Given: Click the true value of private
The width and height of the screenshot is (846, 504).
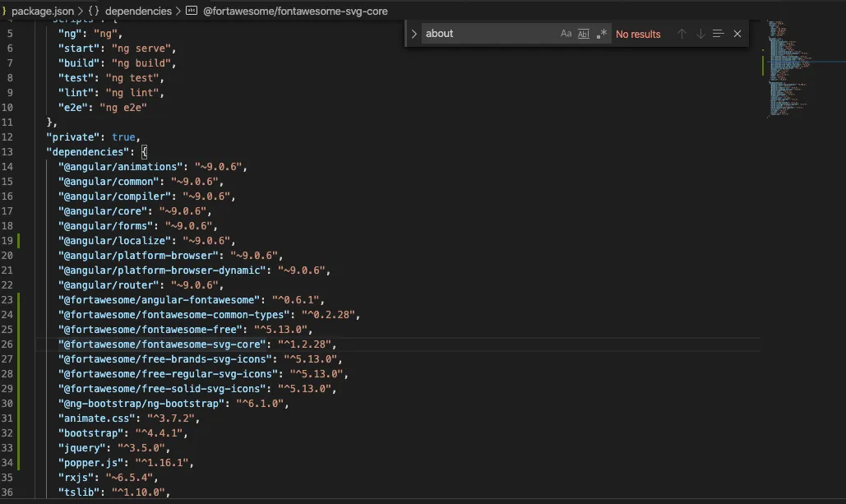Looking at the screenshot, I should tap(123, 137).
